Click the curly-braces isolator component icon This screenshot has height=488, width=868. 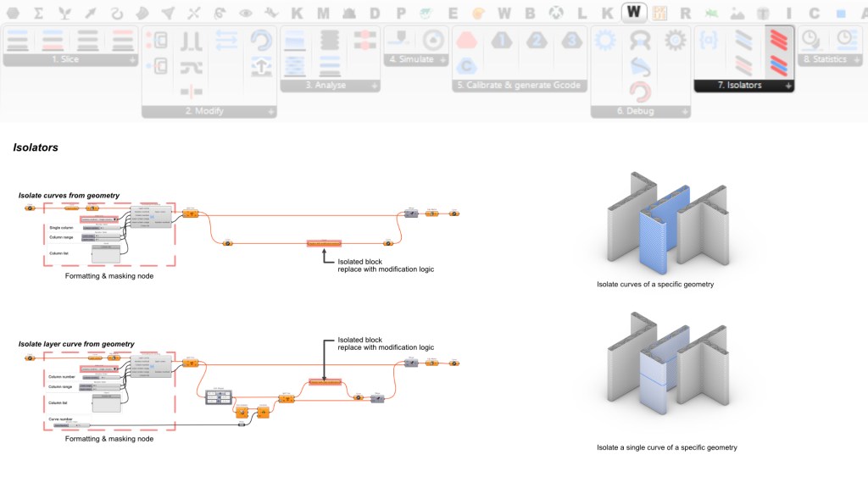point(709,39)
